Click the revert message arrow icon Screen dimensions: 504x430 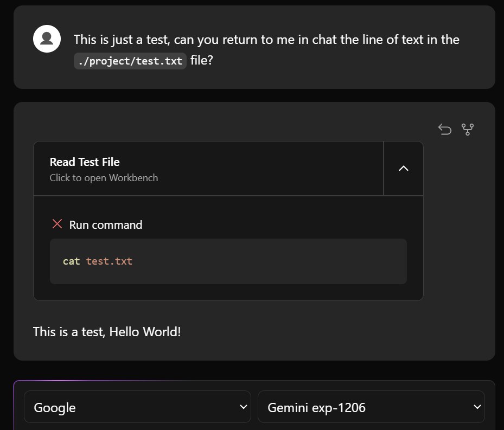tap(445, 129)
